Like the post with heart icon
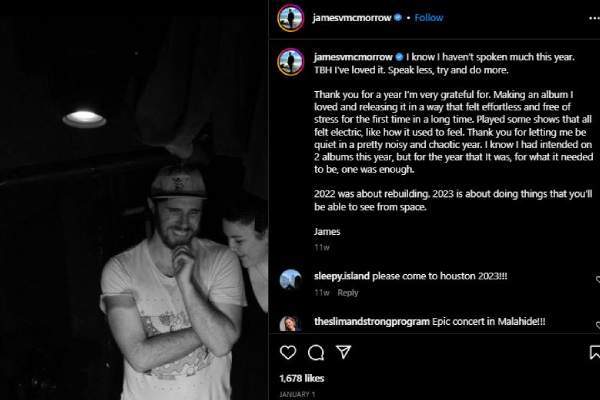 pos(288,352)
